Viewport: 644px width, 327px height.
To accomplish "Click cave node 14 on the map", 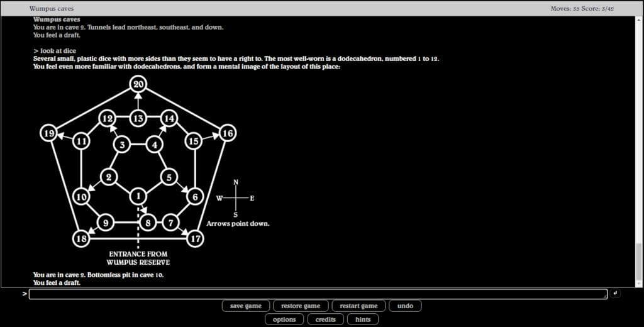I will pyautogui.click(x=169, y=119).
